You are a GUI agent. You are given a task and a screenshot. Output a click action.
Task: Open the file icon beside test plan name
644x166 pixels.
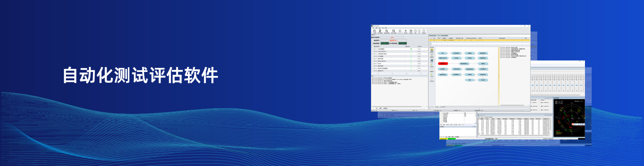coord(405,37)
